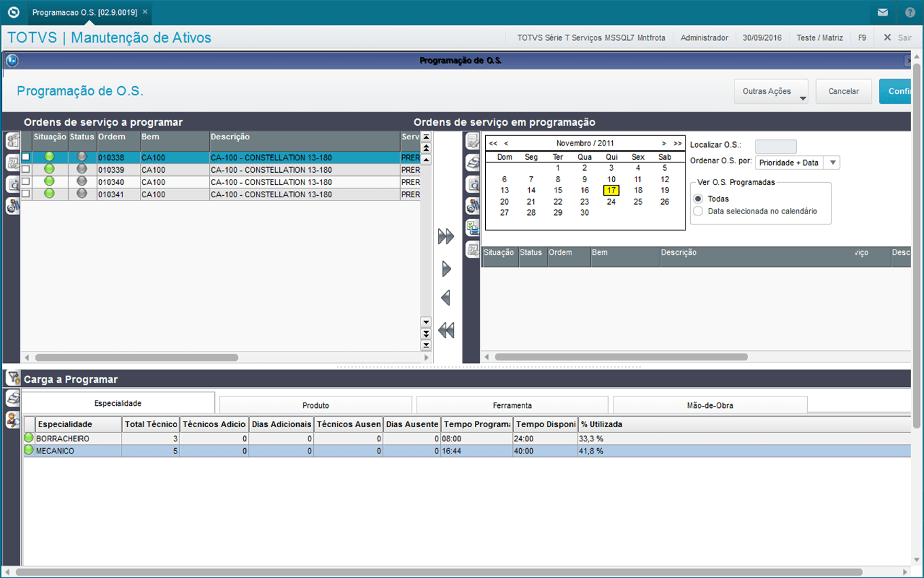
Task: Open the mail envelope icon in title bar
Action: (x=883, y=12)
